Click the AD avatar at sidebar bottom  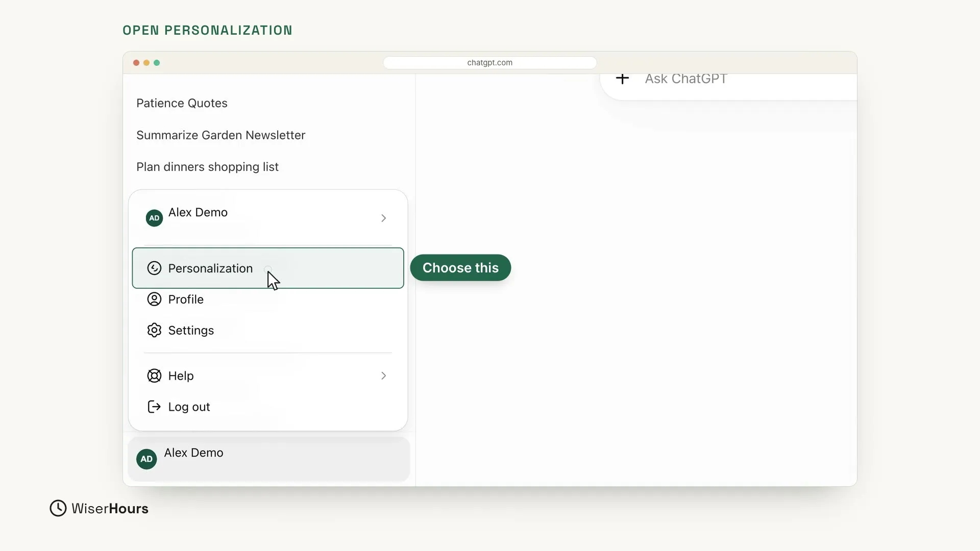(x=146, y=459)
